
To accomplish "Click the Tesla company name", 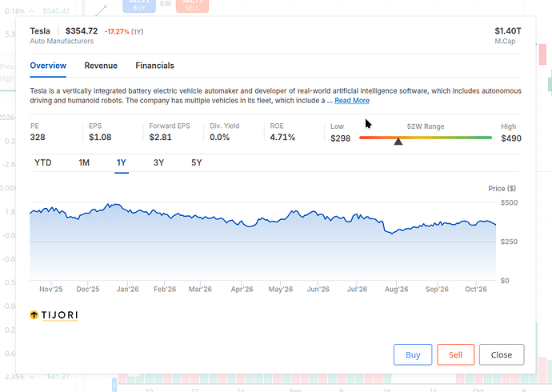I will (x=40, y=31).
